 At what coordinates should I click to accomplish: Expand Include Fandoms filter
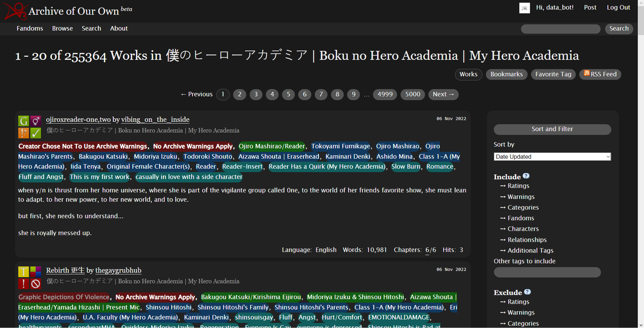click(x=517, y=218)
